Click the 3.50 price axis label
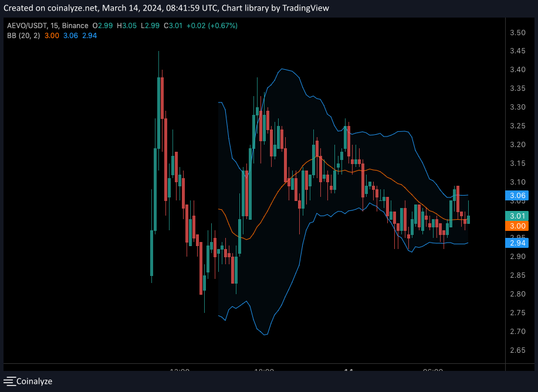 518,33
